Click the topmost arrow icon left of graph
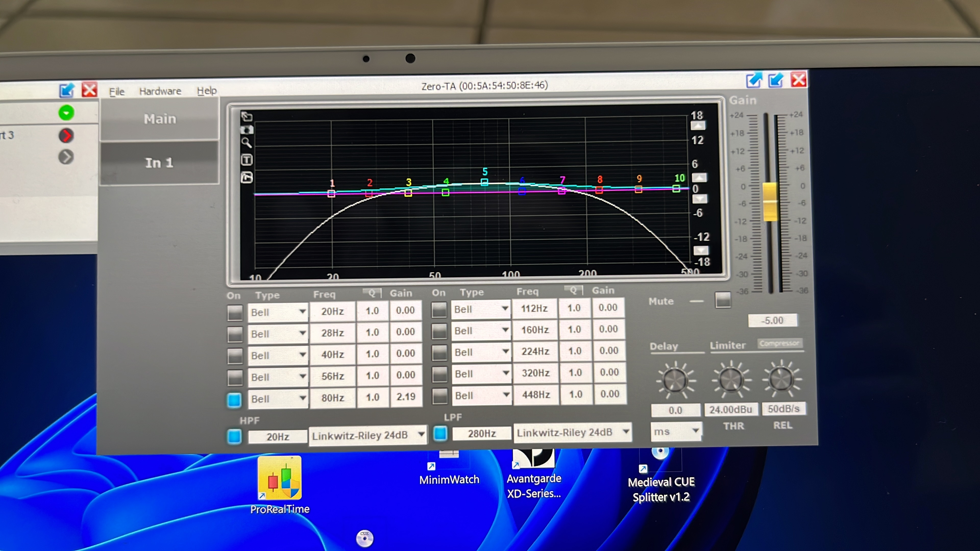The width and height of the screenshot is (980, 551). click(247, 116)
